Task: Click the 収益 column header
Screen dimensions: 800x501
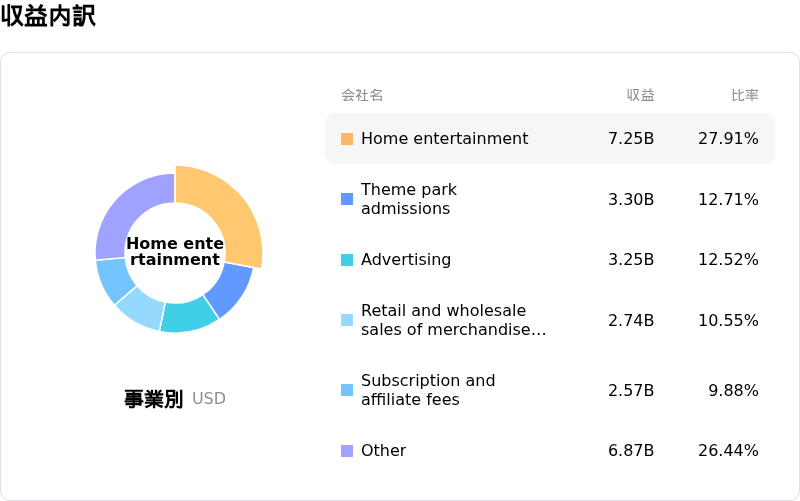Action: pos(640,95)
